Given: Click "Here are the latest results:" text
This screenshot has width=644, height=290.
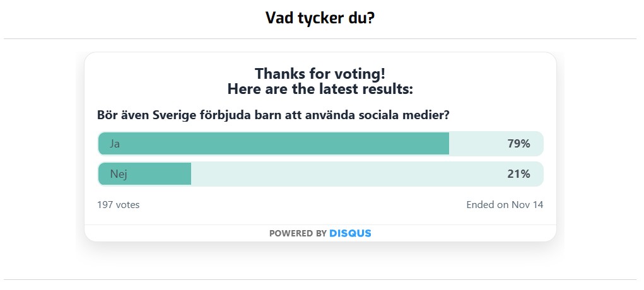Looking at the screenshot, I should point(320,89).
